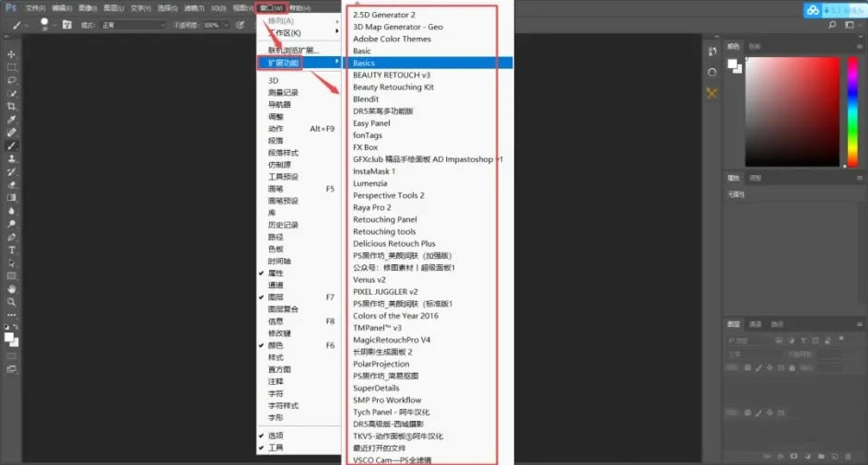Select the Path Selection tool

11,263
